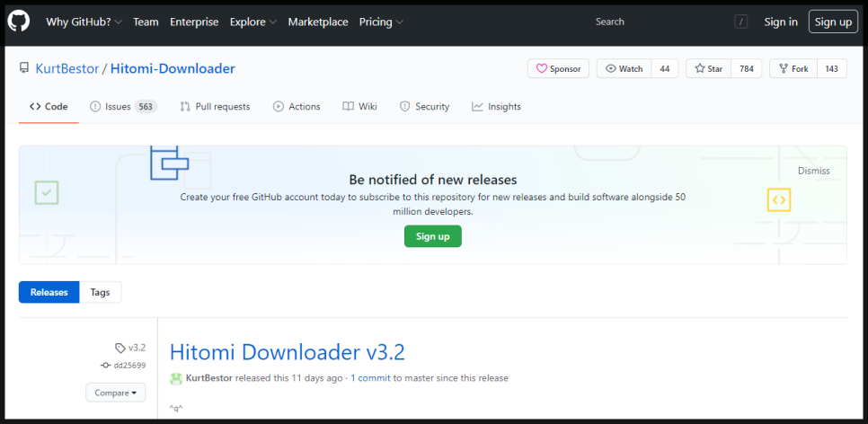The height and width of the screenshot is (424, 868).
Task: View the 143 forks count
Action: [x=831, y=68]
